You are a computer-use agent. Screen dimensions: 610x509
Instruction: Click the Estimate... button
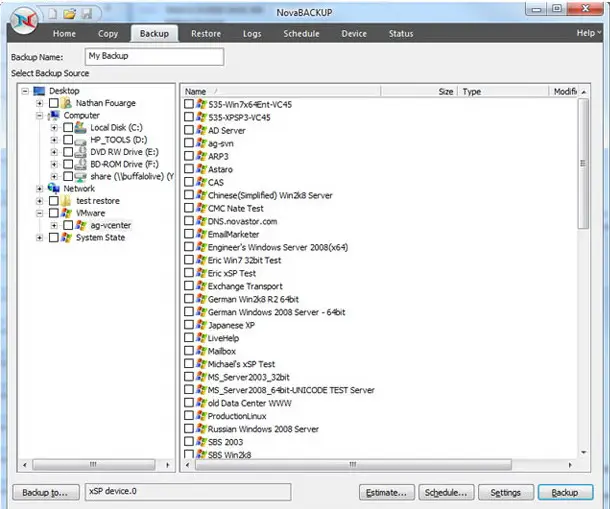[x=387, y=492]
